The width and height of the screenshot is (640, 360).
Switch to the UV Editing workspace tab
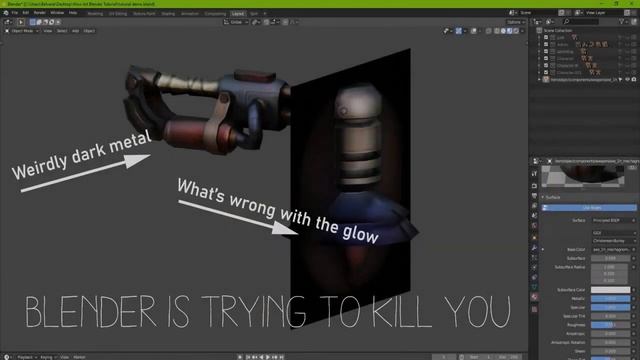tap(118, 13)
